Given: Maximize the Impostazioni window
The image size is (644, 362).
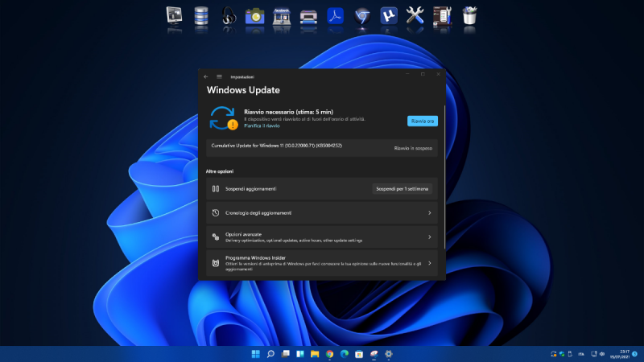Looking at the screenshot, I should click(x=423, y=74).
